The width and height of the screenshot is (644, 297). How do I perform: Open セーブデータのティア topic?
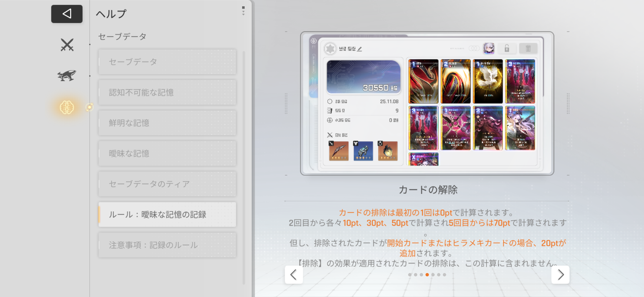click(167, 184)
